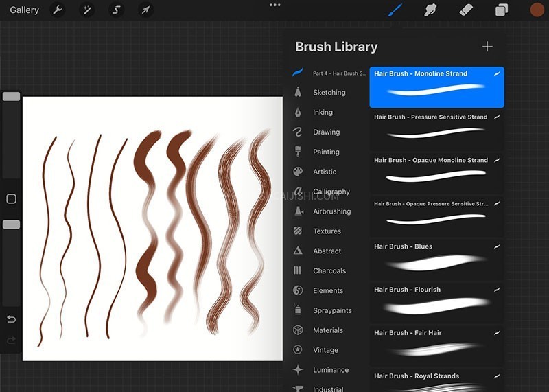Select the Paint brush tool
This screenshot has width=549, height=392.
pyautogui.click(x=395, y=10)
